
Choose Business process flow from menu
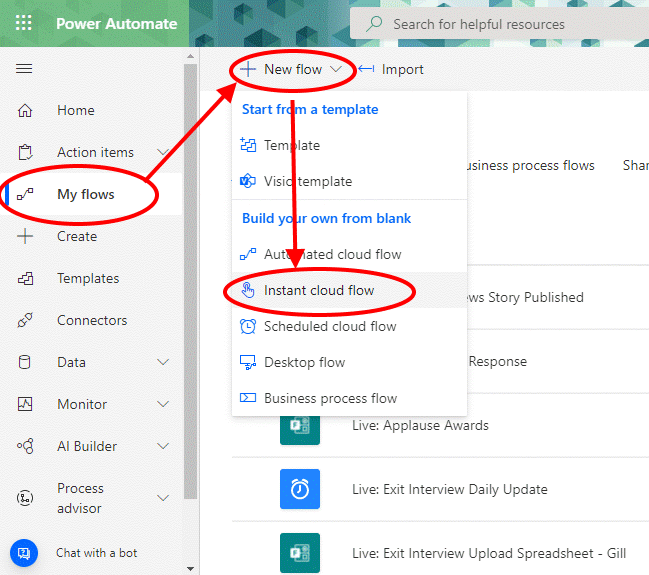(x=349, y=398)
